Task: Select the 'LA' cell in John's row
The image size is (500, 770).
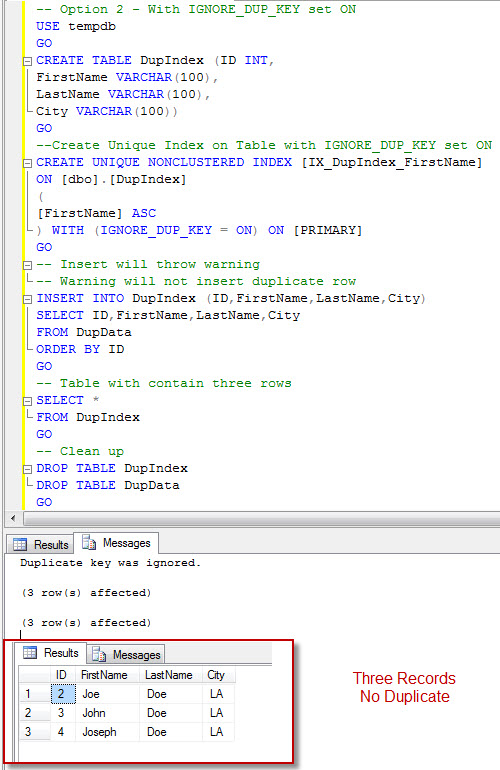Action: click(219, 713)
